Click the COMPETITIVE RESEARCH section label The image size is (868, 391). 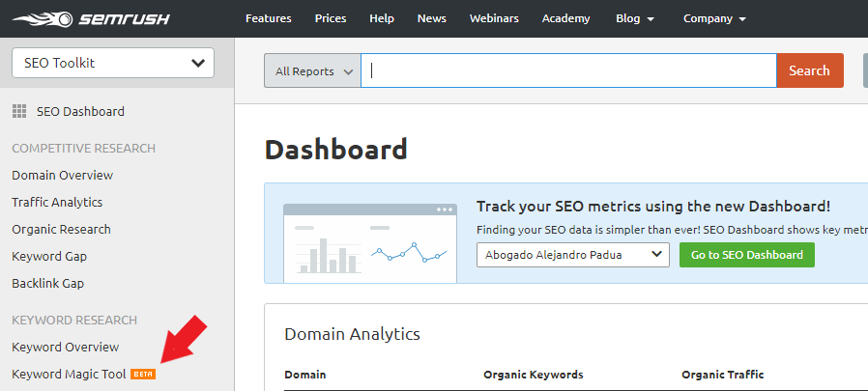[x=83, y=149]
